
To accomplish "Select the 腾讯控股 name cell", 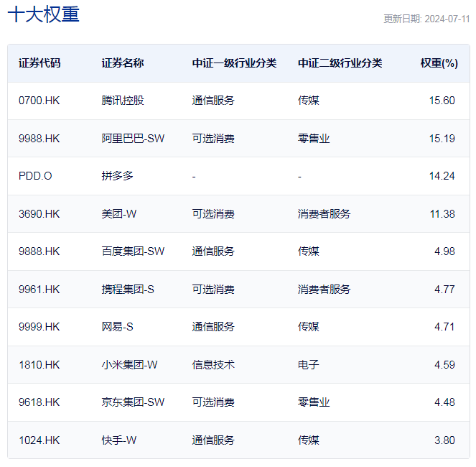I will coord(123,101).
